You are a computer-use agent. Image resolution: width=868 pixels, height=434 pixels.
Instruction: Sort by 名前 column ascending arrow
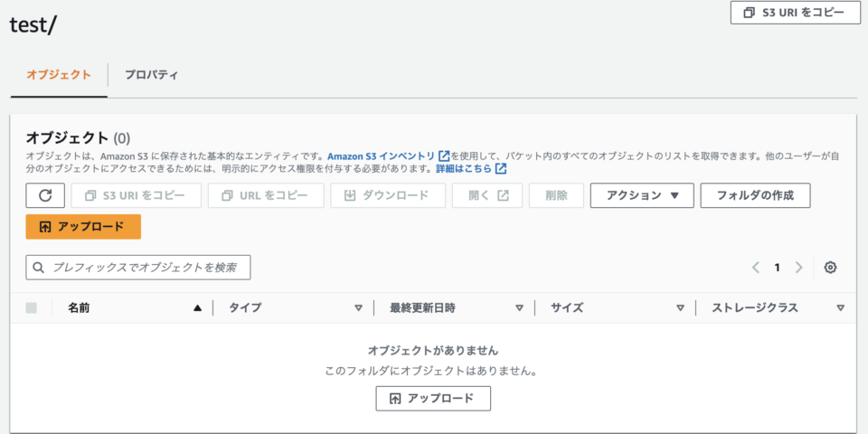(x=197, y=308)
